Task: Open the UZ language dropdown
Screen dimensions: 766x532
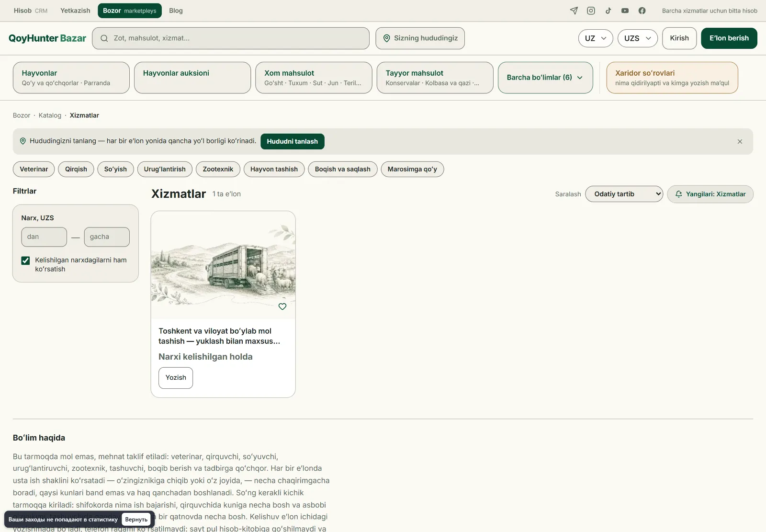Action: tap(596, 38)
